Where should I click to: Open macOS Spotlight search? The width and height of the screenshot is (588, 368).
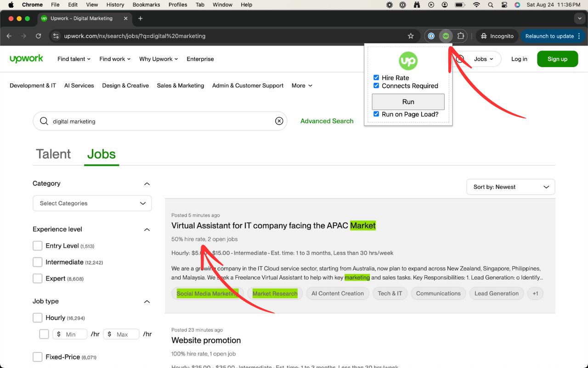point(491,5)
